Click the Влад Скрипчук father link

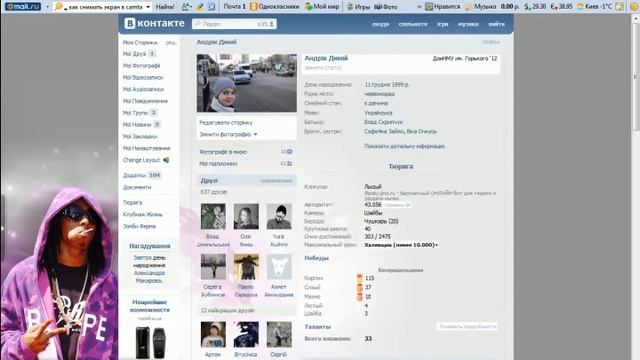(x=383, y=122)
